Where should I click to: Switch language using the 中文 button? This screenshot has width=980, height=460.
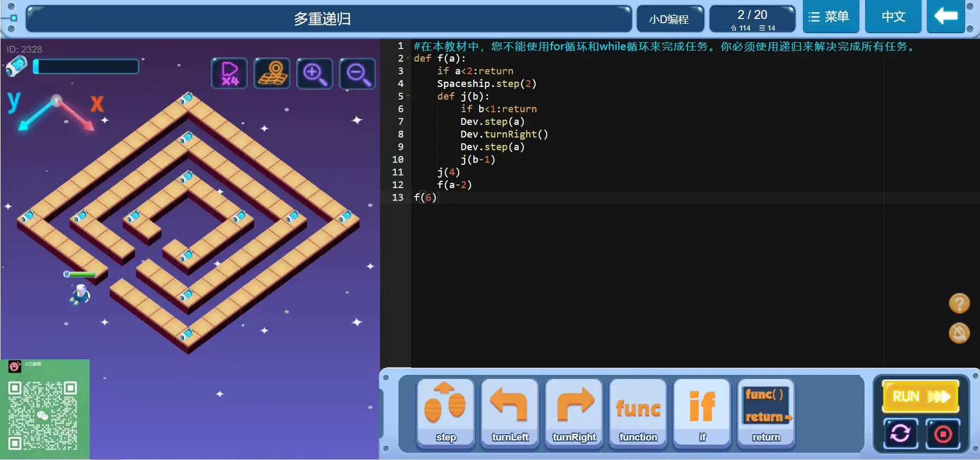click(894, 17)
